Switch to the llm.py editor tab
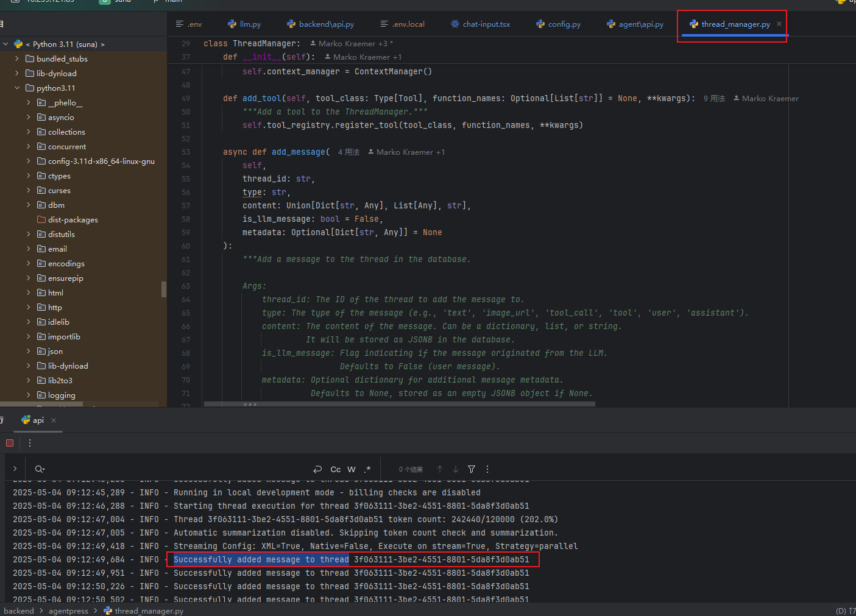Image resolution: width=856 pixels, height=616 pixels. [x=244, y=24]
